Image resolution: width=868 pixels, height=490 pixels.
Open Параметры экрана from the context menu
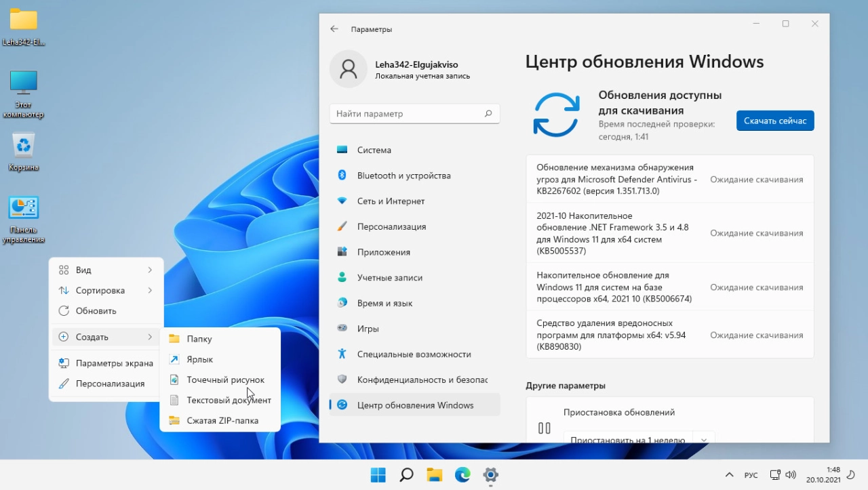[106, 363]
